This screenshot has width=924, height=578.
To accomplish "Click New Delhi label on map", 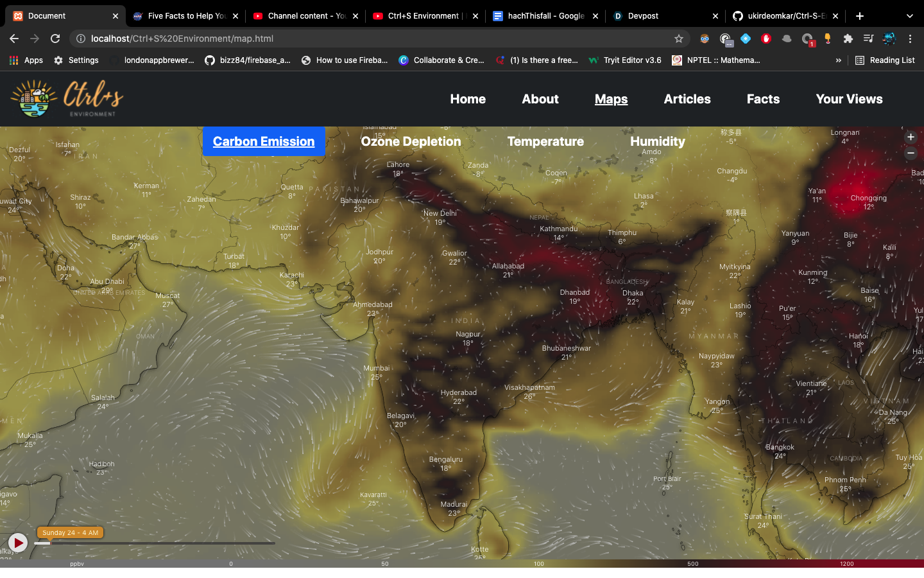I will pos(440,213).
